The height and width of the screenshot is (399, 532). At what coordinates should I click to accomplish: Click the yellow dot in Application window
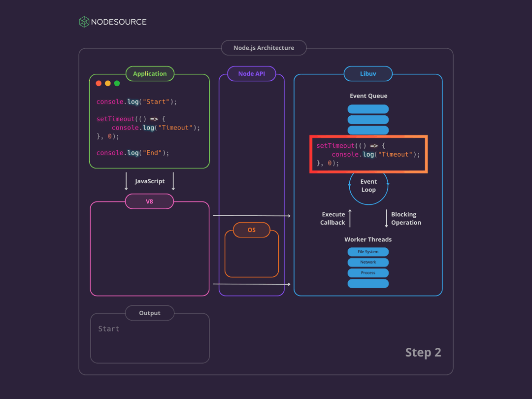click(108, 83)
